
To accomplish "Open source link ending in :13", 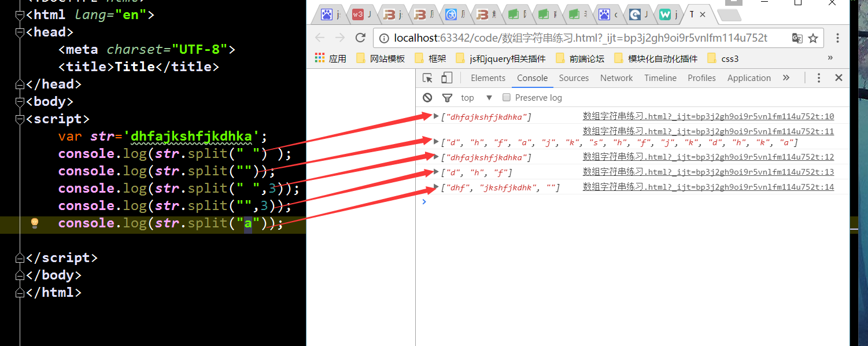I will click(708, 172).
